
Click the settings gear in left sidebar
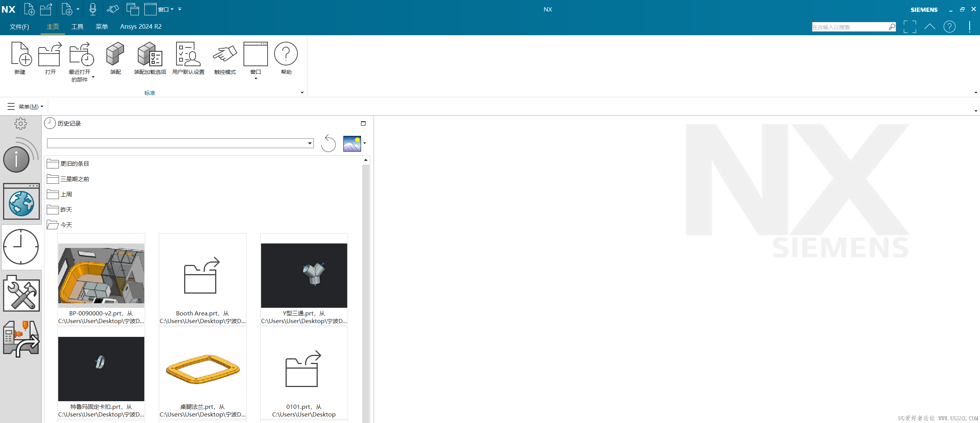coord(21,123)
